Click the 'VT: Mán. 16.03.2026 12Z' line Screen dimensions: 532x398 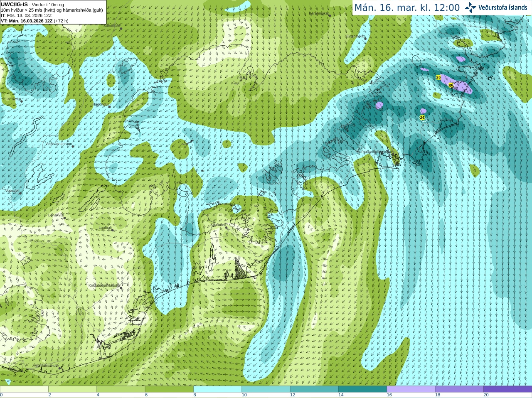[x=27, y=21]
